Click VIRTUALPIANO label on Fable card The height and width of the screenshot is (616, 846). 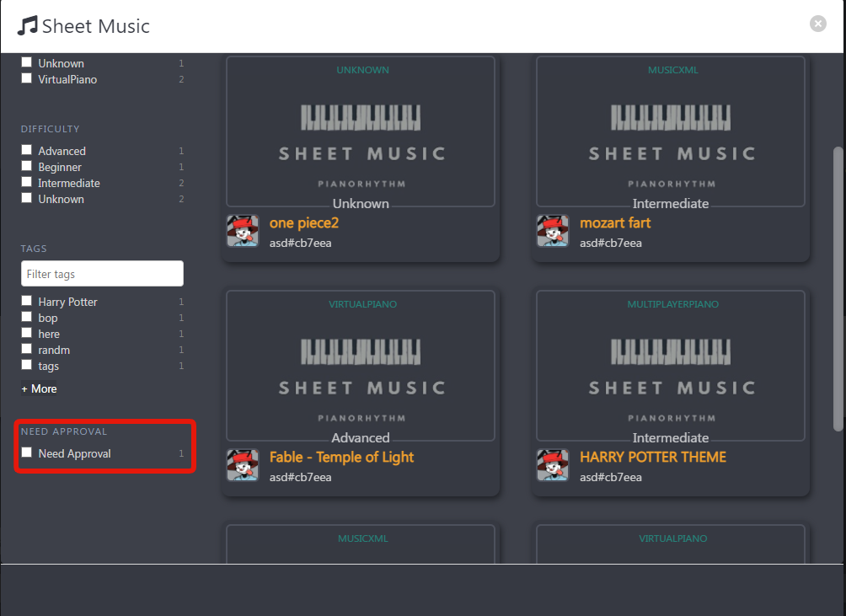click(x=362, y=304)
